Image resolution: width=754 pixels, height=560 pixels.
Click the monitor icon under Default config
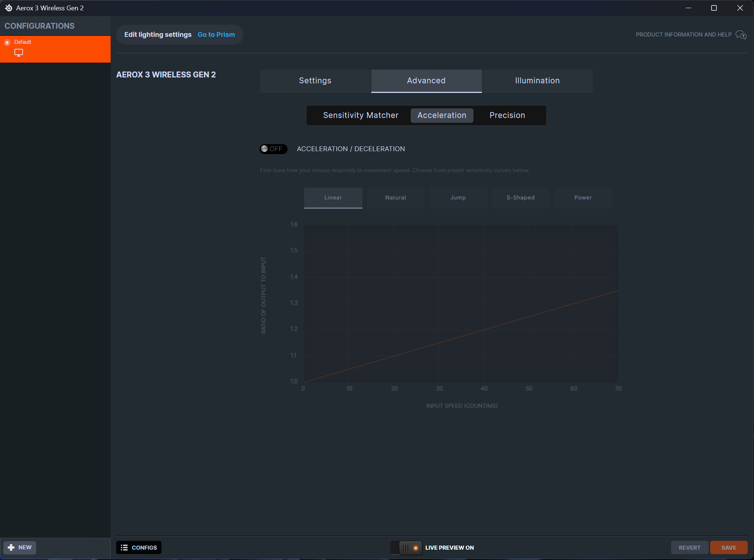18,53
